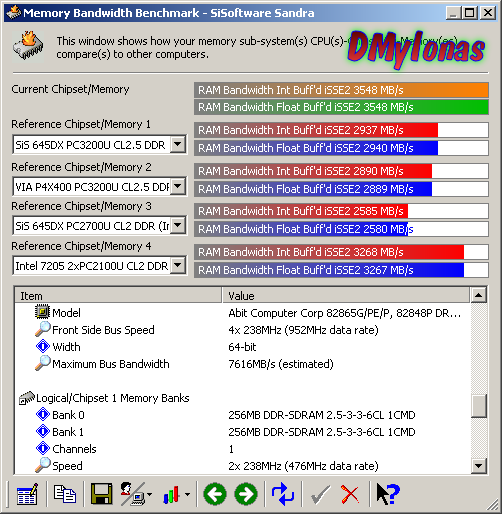
Task: Click the list scrollbar down arrow
Action: tap(479, 466)
